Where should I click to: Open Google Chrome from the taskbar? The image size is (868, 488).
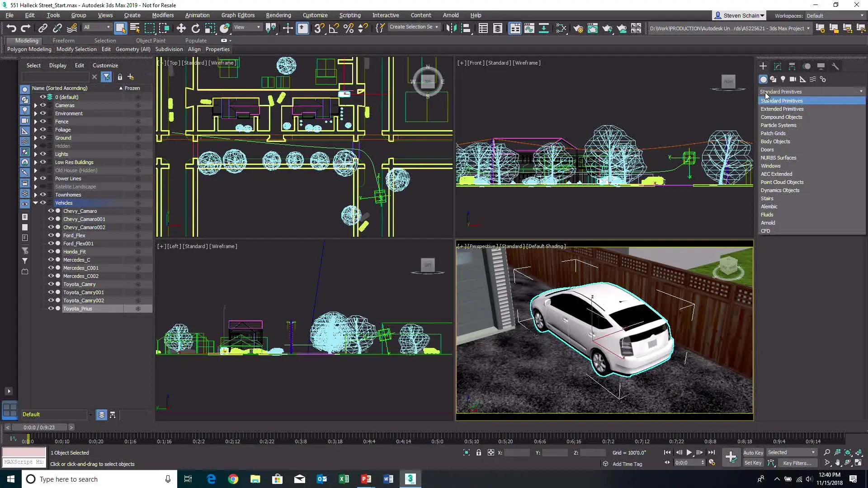(x=233, y=479)
